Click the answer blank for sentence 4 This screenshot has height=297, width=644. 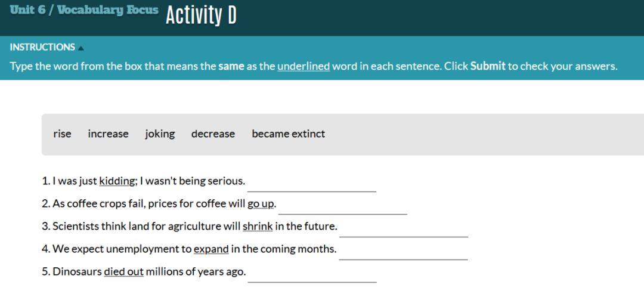pyautogui.click(x=403, y=252)
